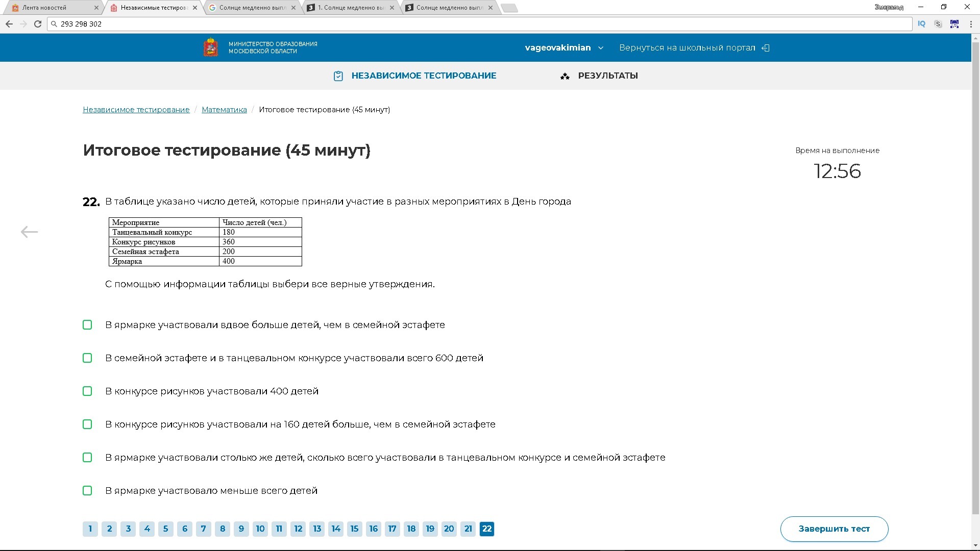Jump to question 5
Image resolution: width=980 pixels, height=551 pixels.
[166, 529]
